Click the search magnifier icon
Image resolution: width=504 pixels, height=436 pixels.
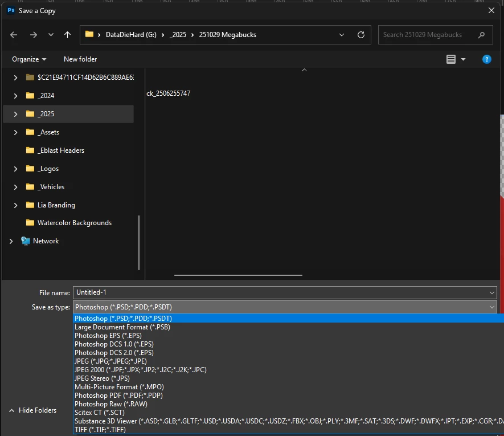pyautogui.click(x=481, y=35)
